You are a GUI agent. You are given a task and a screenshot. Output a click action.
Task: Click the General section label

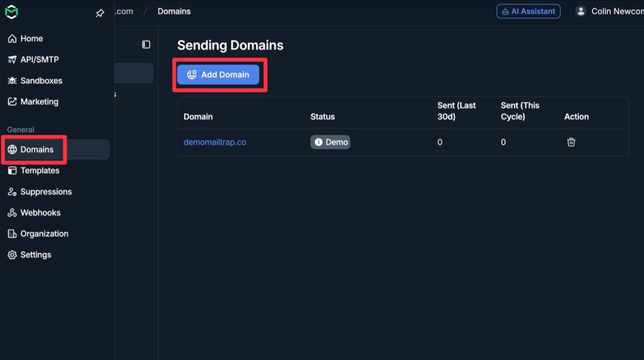click(x=21, y=129)
